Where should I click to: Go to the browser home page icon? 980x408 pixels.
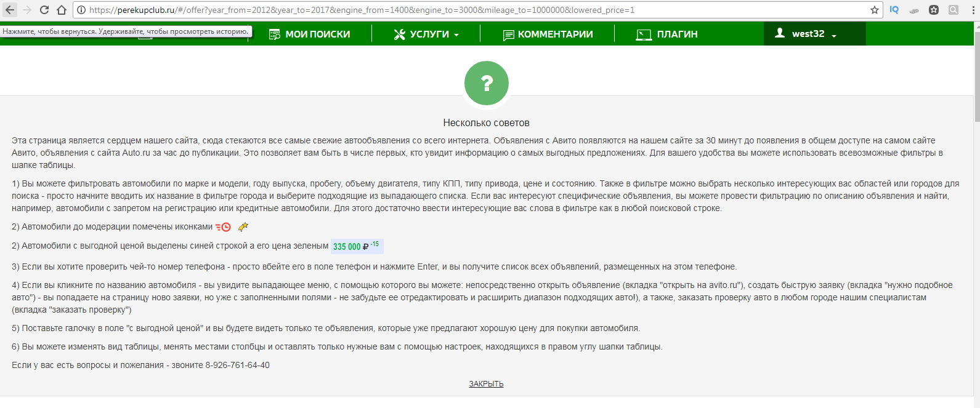pos(61,10)
